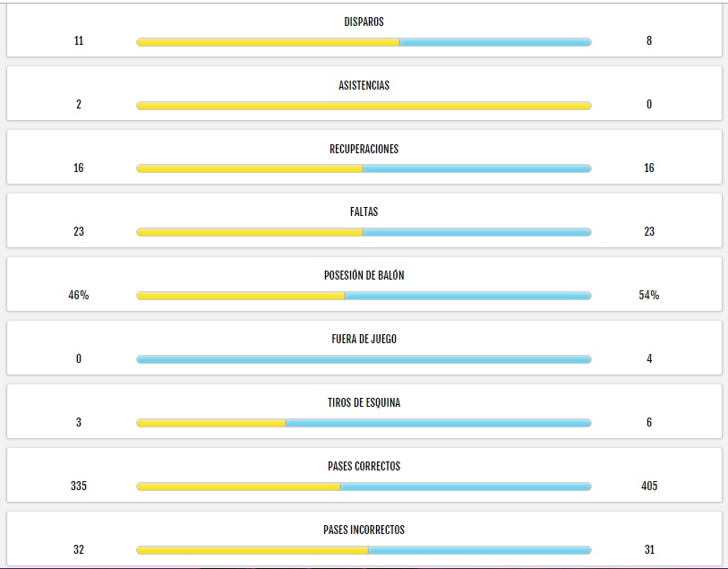Click the PASES CORRECTOS label

pyautogui.click(x=364, y=466)
